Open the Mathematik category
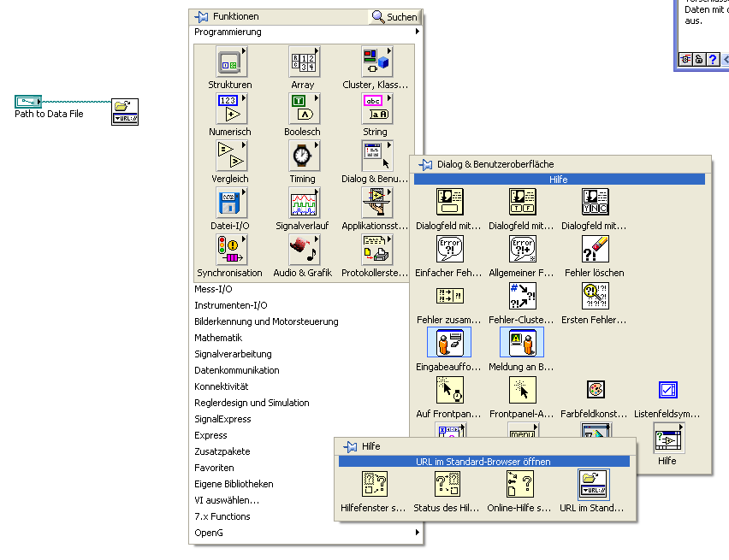The image size is (729, 560). [x=218, y=338]
